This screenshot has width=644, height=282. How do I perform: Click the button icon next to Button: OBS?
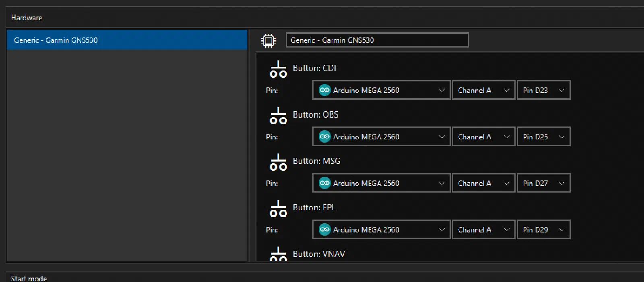(278, 116)
